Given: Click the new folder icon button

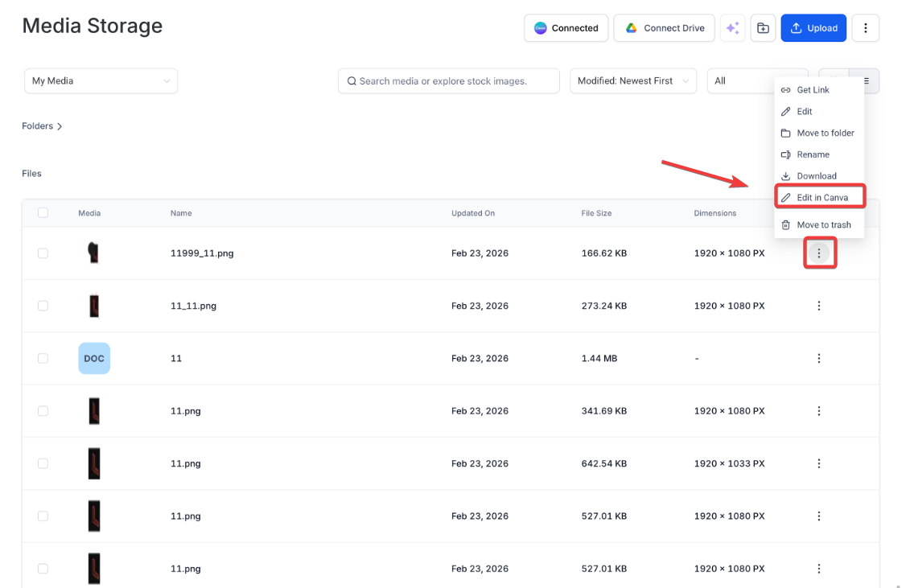Looking at the screenshot, I should coord(763,28).
